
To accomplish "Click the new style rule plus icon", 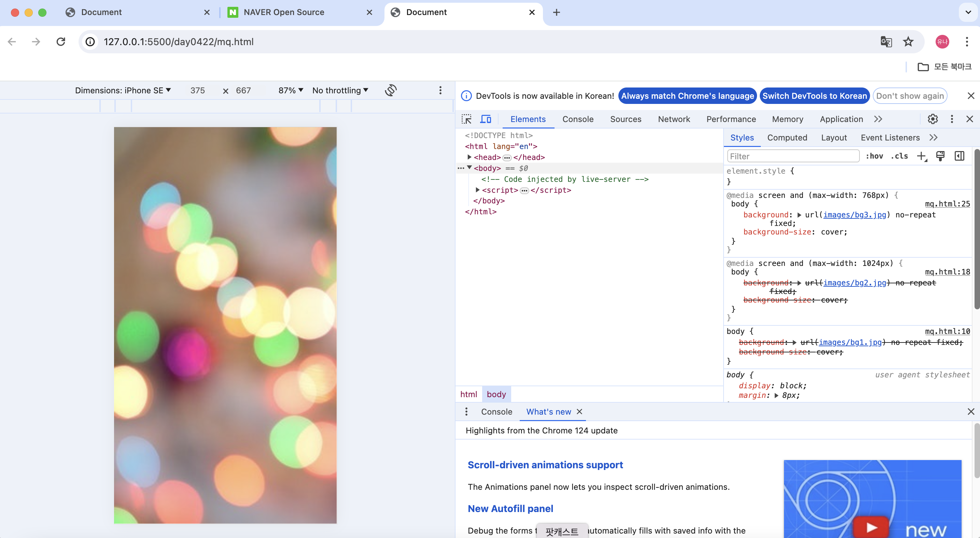I will tap(921, 156).
